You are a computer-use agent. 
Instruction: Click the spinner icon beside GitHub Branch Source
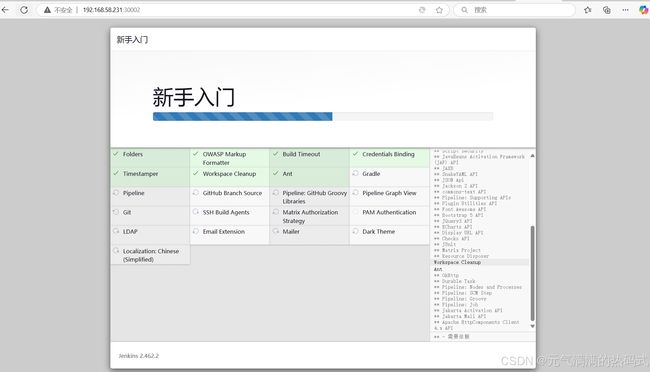195,193
